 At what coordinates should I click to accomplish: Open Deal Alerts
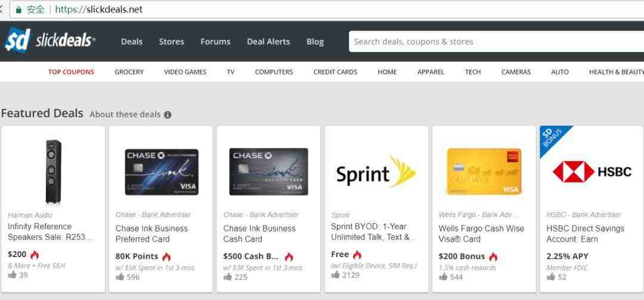(x=268, y=42)
